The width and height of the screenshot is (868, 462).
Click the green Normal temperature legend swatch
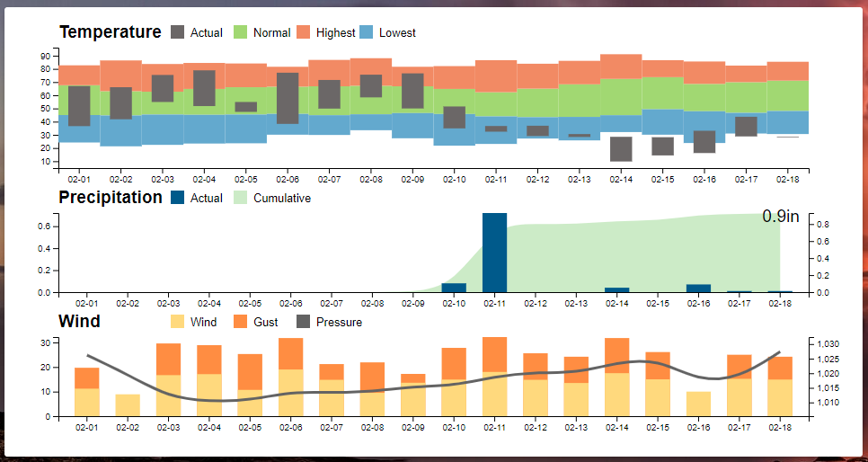coord(241,32)
